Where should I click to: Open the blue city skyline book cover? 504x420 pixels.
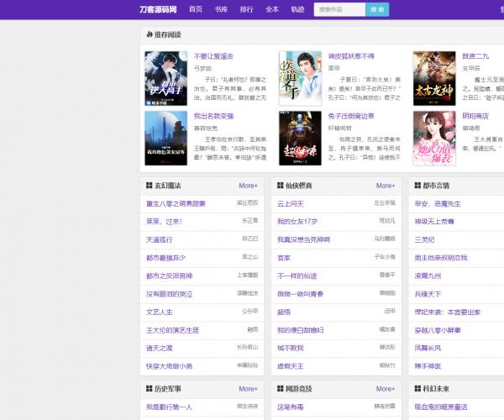[x=165, y=138]
